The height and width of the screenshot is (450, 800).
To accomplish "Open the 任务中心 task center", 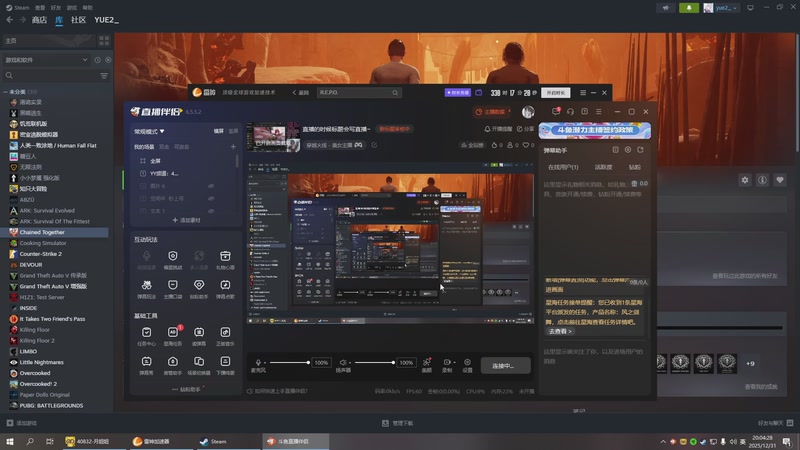I will 146,336.
